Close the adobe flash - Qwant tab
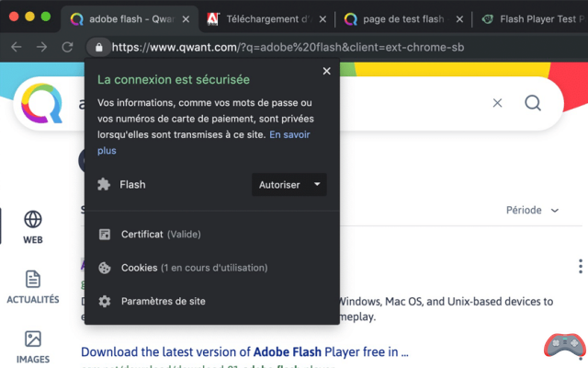The height and width of the screenshot is (368, 588). 186,19
